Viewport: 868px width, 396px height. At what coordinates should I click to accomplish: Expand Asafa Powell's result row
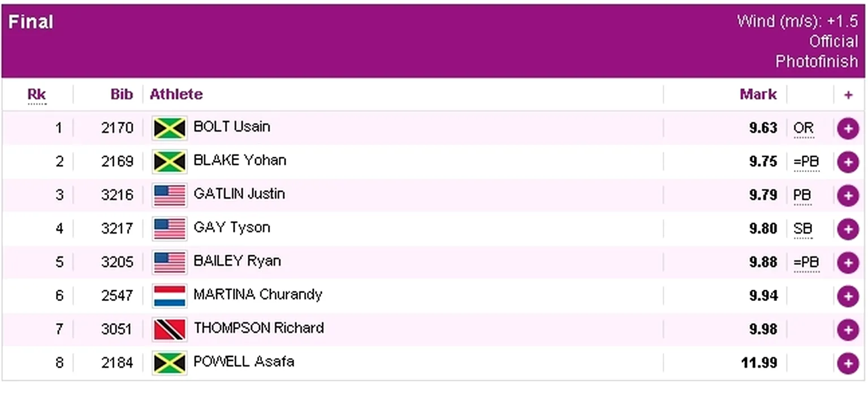click(848, 363)
